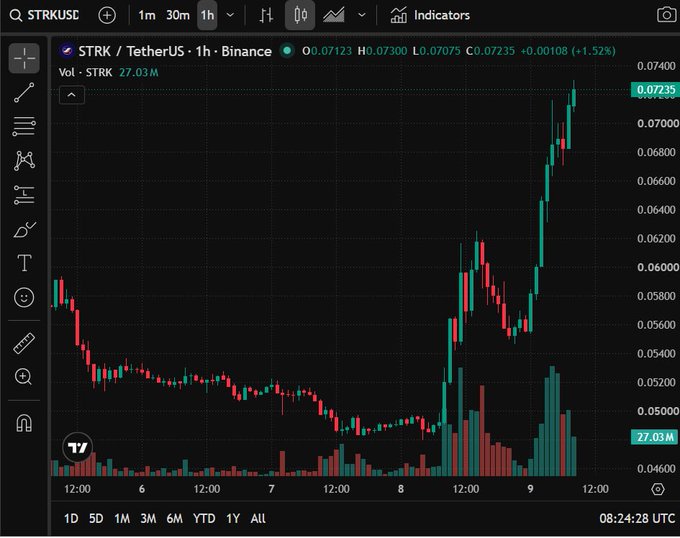Toggle Magnet mode
This screenshot has width=680, height=538.
tap(24, 423)
